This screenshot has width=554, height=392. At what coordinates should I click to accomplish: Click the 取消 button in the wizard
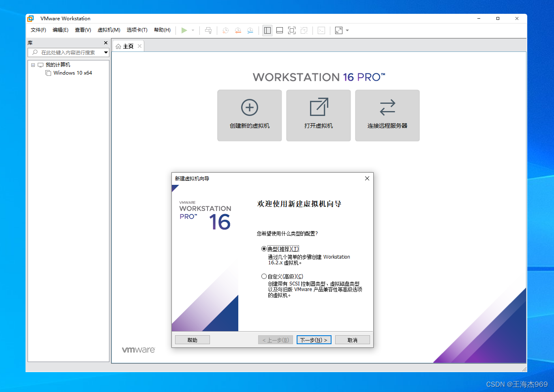(x=353, y=340)
